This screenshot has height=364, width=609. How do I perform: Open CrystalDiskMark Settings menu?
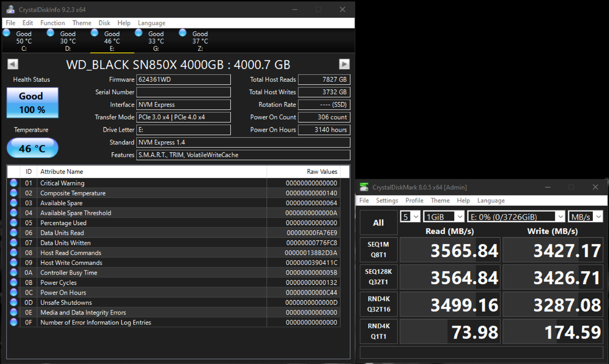click(387, 201)
